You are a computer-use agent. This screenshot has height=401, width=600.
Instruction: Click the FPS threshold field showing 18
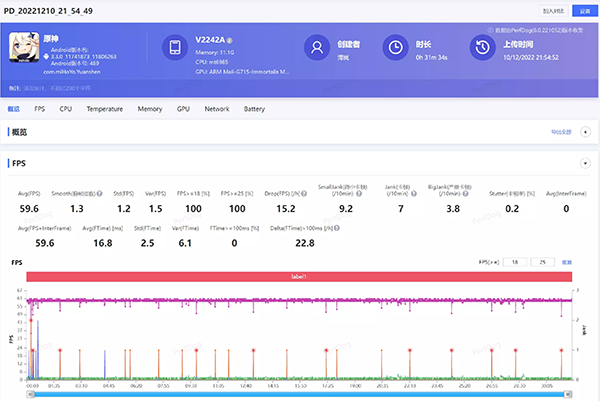point(516,262)
